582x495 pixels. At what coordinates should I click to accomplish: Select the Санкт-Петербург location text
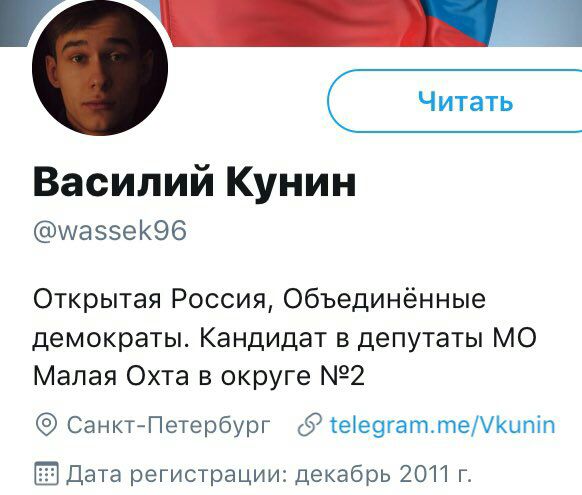[169, 425]
